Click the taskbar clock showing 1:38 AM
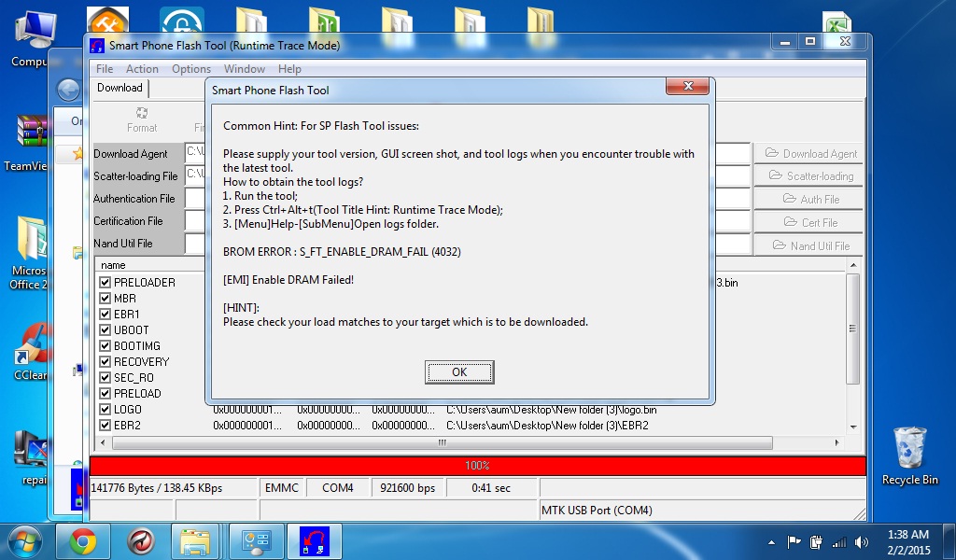 point(907,541)
